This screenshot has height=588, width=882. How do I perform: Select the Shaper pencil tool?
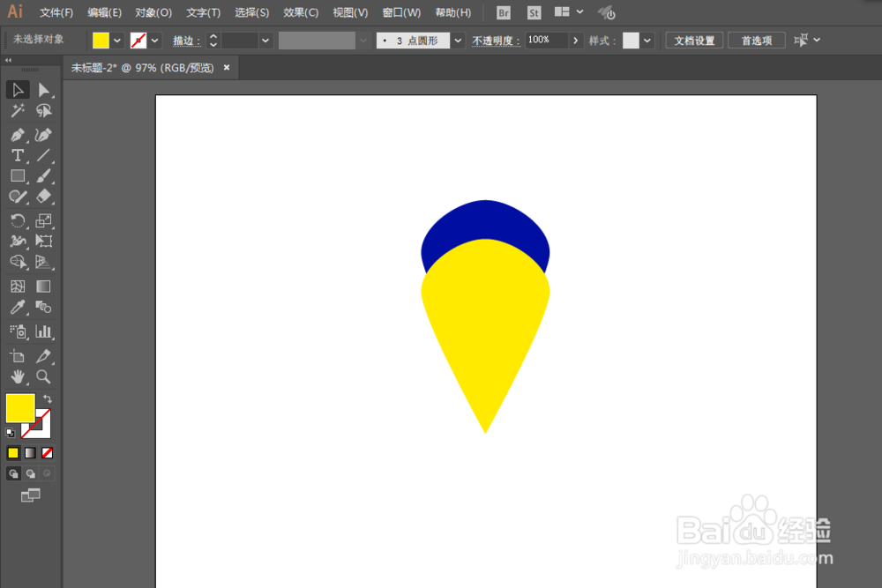tap(18, 197)
